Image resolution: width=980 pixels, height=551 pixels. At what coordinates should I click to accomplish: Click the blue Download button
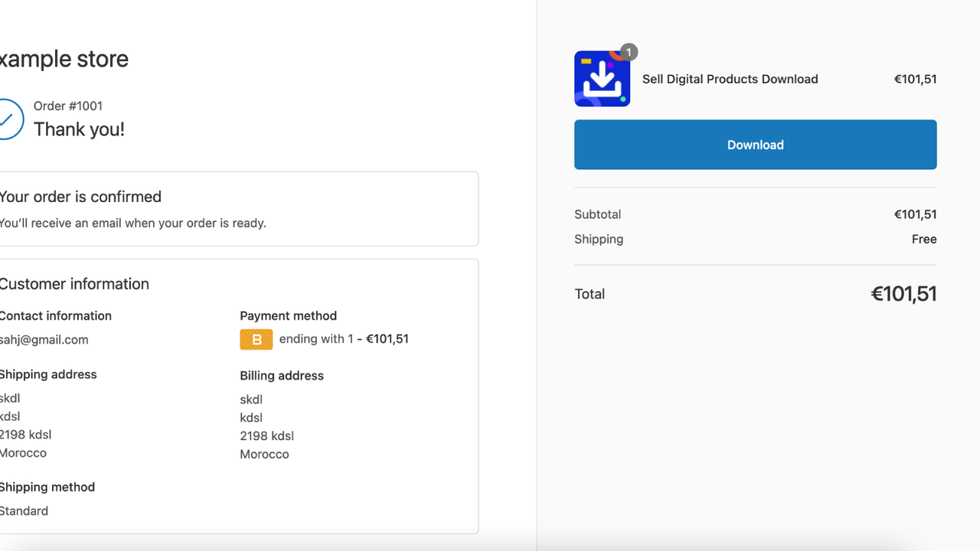click(x=755, y=145)
